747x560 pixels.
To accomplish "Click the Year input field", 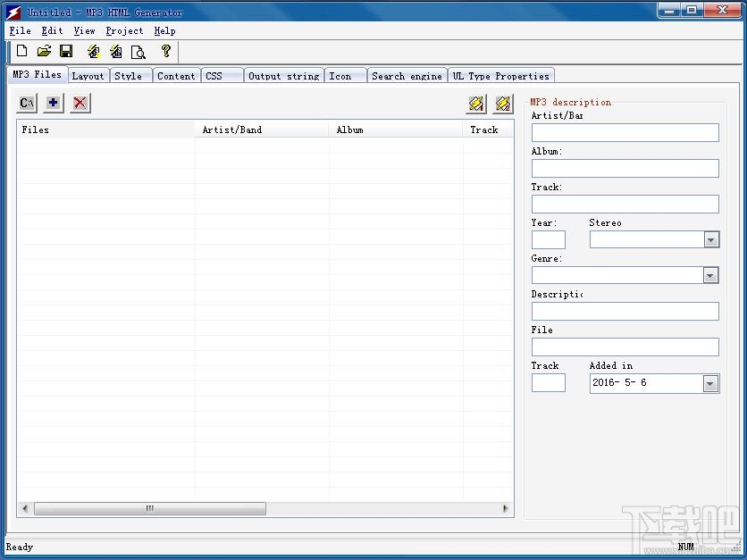I will [x=549, y=239].
